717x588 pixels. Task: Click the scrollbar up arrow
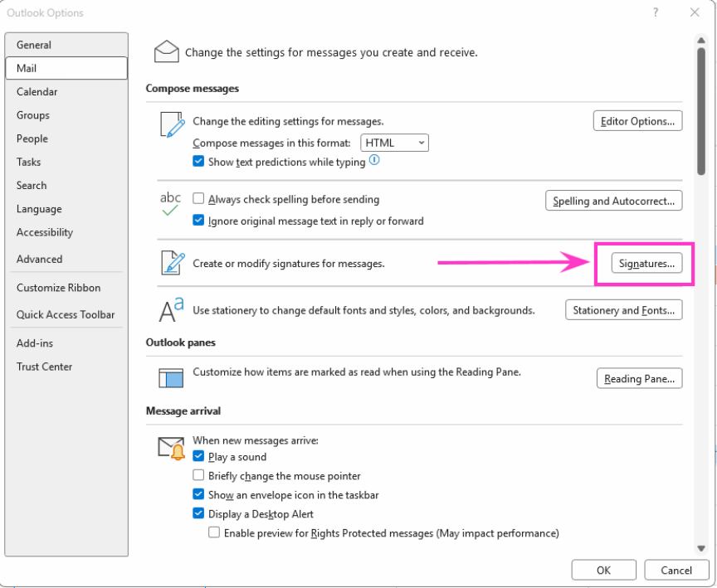[x=701, y=41]
